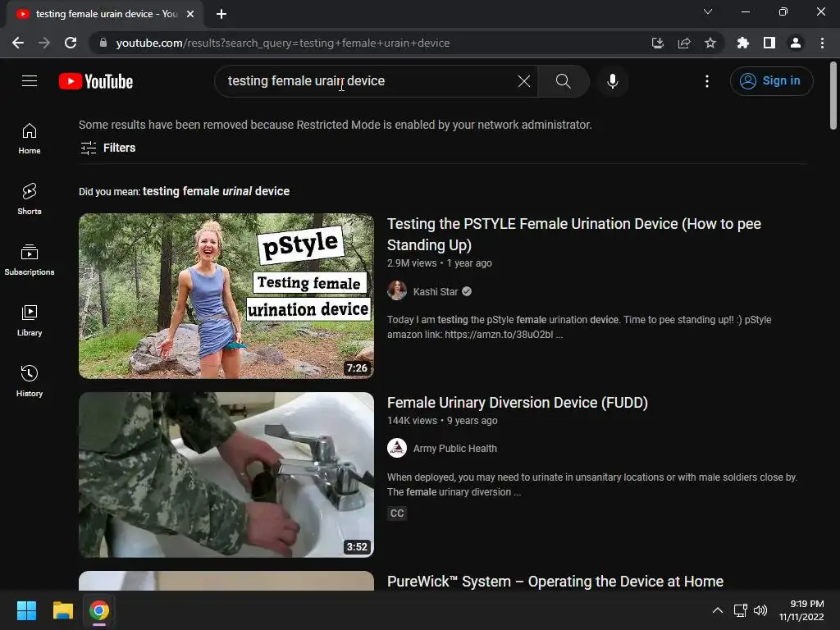Click the '2.9M views' metadata text
Image resolution: width=840 pixels, height=630 pixels.
point(412,263)
